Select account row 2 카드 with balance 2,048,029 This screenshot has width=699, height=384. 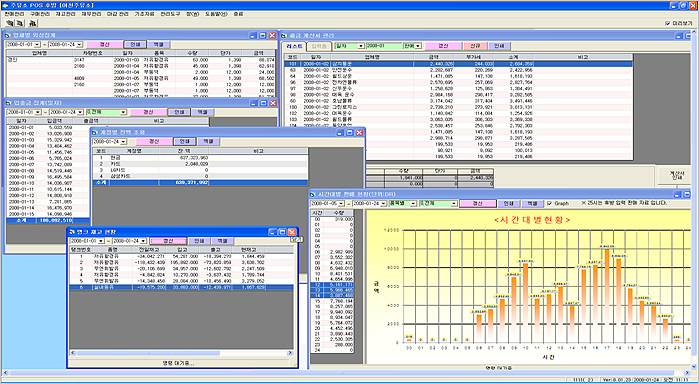[x=200, y=164]
